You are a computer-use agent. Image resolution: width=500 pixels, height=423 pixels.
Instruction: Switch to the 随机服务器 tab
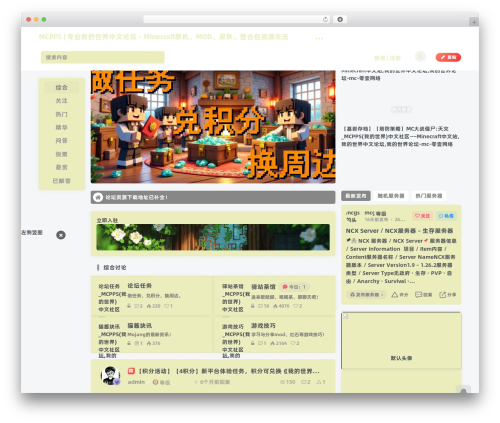(x=391, y=196)
